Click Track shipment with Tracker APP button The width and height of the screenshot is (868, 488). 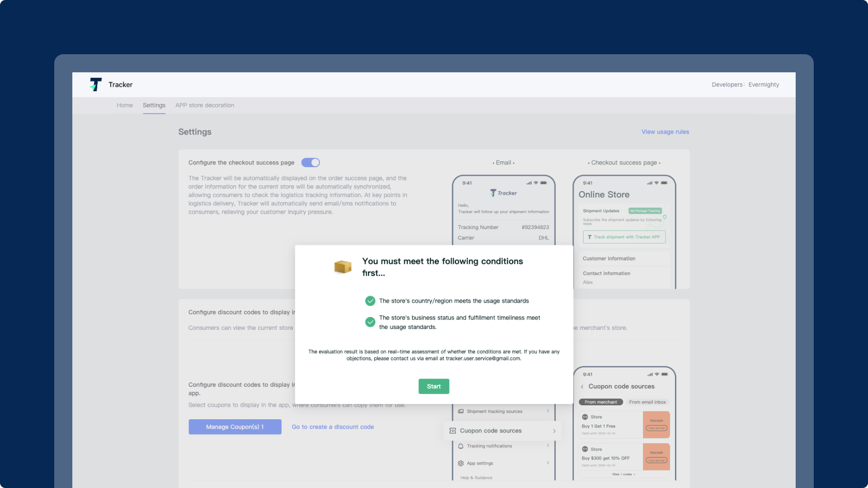624,237
